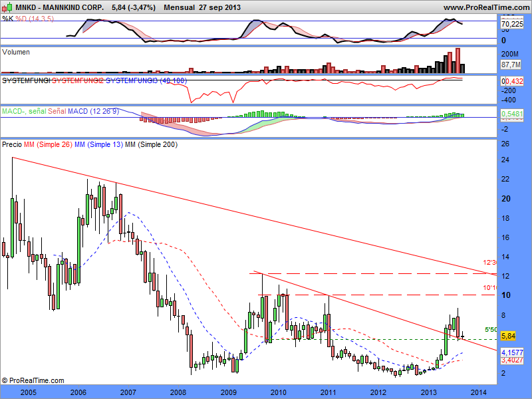Click the 5,84 (-3,47%) quote in header
The image size is (532, 399).
click(x=134, y=7)
